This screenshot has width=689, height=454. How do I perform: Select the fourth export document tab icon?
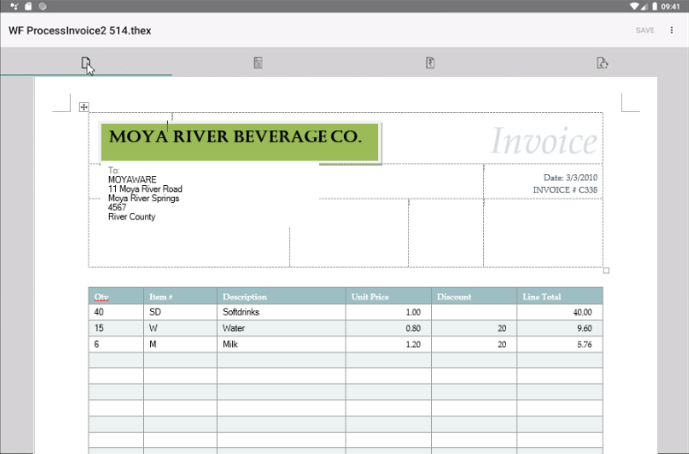pyautogui.click(x=602, y=63)
